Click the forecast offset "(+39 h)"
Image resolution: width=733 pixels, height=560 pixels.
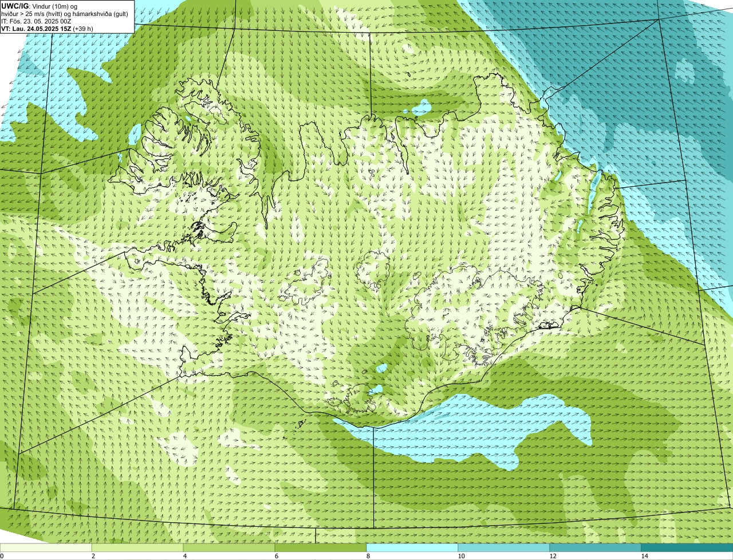coord(83,29)
